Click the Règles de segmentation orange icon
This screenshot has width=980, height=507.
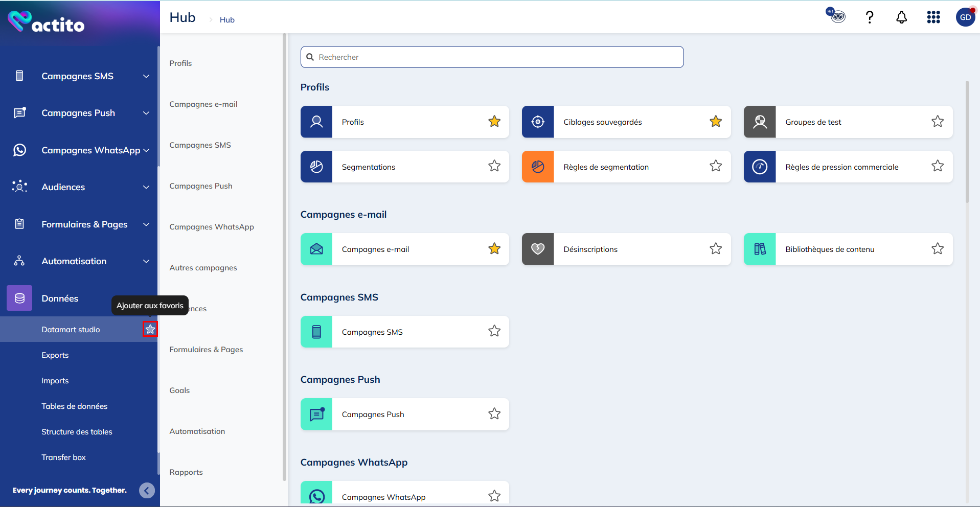538,167
